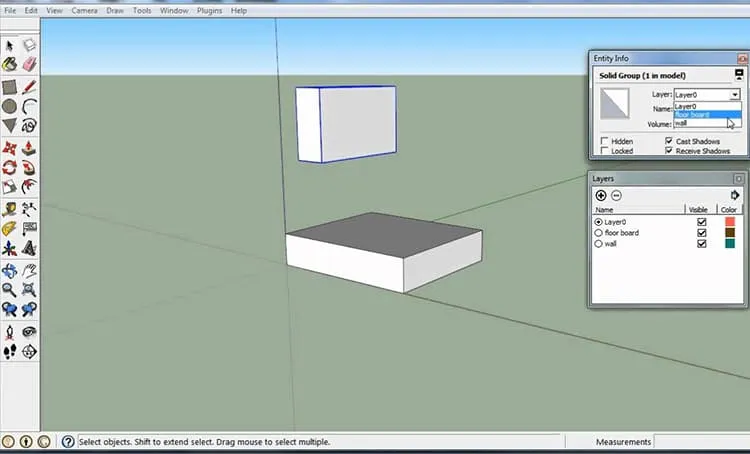This screenshot has height=454, width=750.
Task: Select the Section Plane tool
Action: point(29,352)
